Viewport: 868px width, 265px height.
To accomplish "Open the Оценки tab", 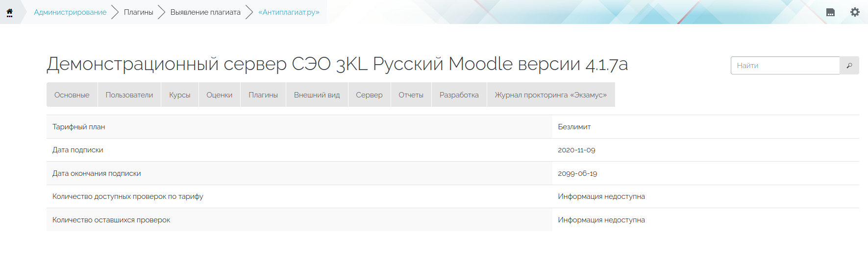I will pos(220,95).
